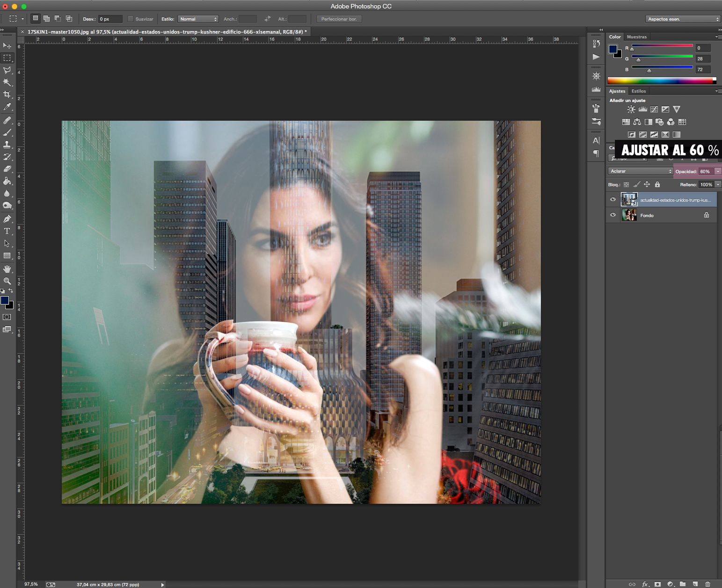Select the Eraser tool
The height and width of the screenshot is (588, 722).
pos(7,169)
